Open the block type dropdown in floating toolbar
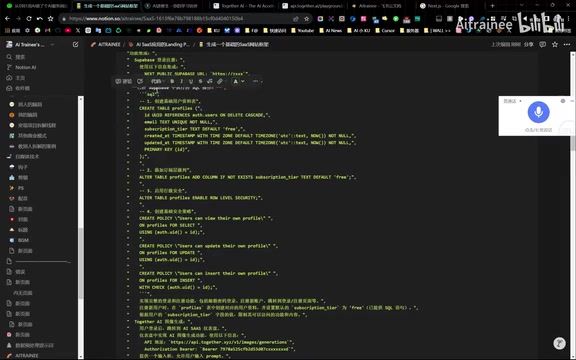 pos(158,81)
